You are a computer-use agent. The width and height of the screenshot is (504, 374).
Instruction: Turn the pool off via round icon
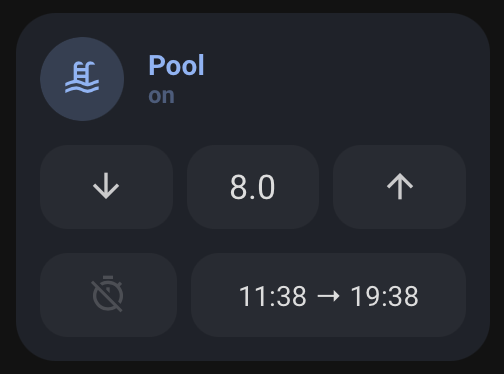(x=82, y=79)
